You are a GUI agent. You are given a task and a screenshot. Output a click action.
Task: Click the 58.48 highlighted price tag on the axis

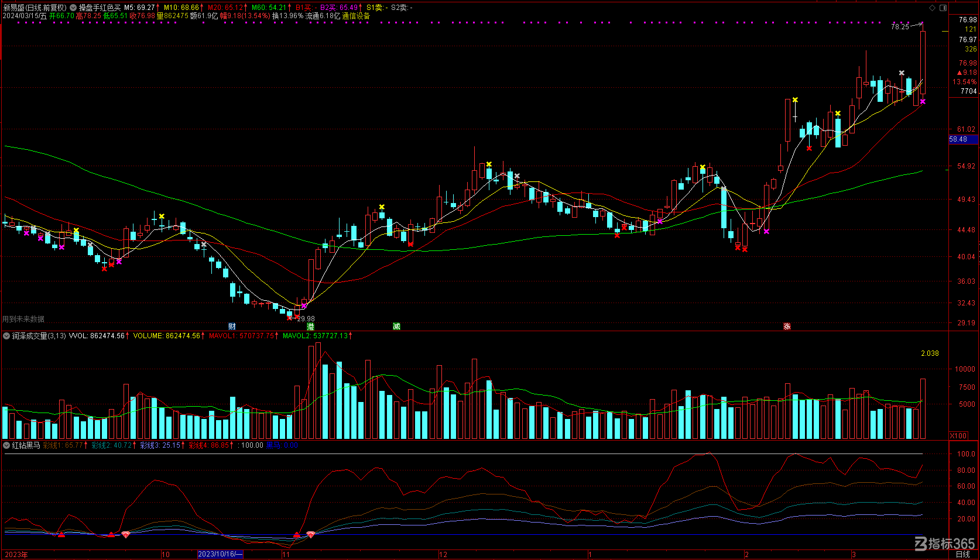(x=962, y=139)
